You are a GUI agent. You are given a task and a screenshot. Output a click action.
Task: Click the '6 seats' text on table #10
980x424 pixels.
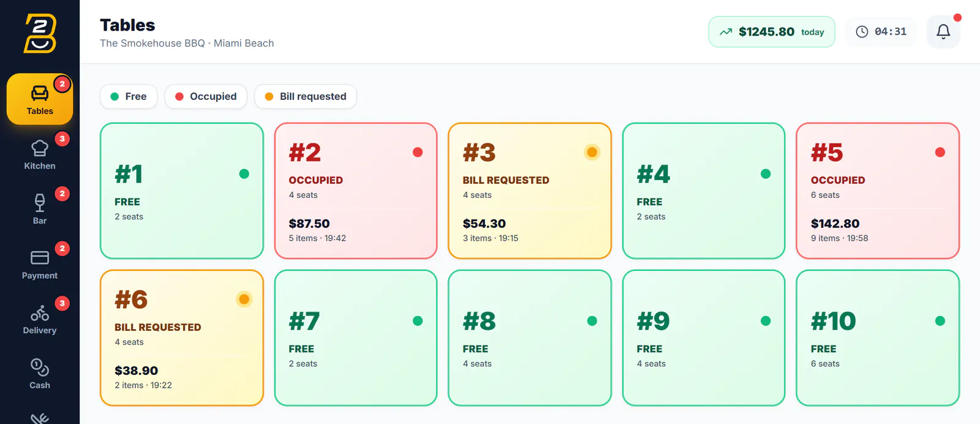click(x=825, y=364)
